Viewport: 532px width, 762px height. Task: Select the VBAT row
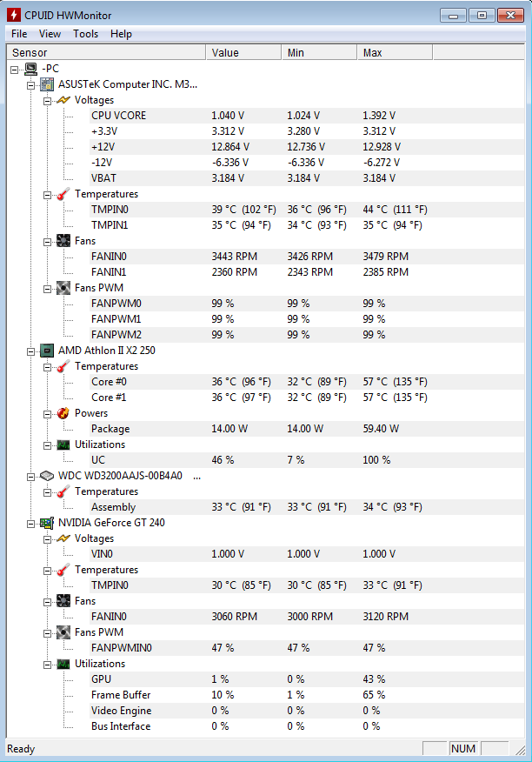point(307,178)
